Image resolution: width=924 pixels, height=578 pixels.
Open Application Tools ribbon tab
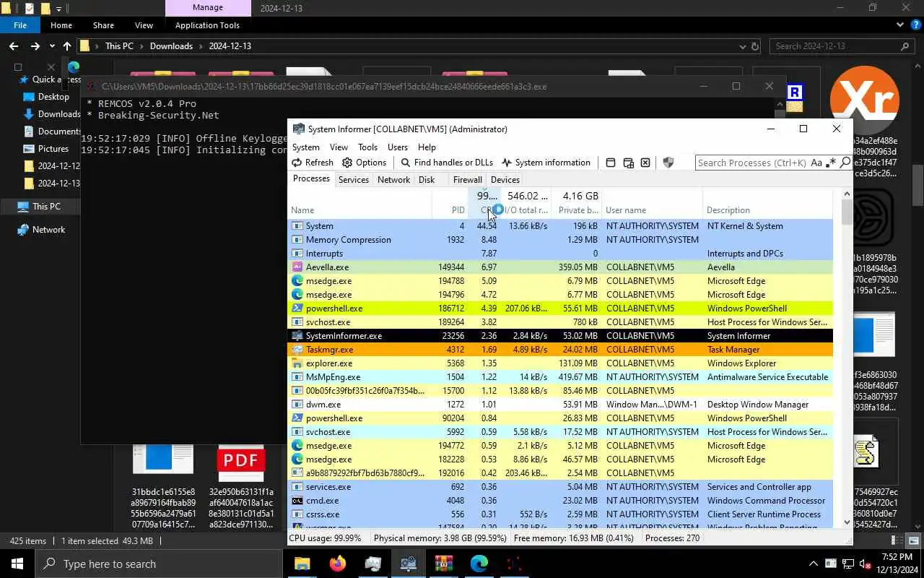[x=207, y=25]
